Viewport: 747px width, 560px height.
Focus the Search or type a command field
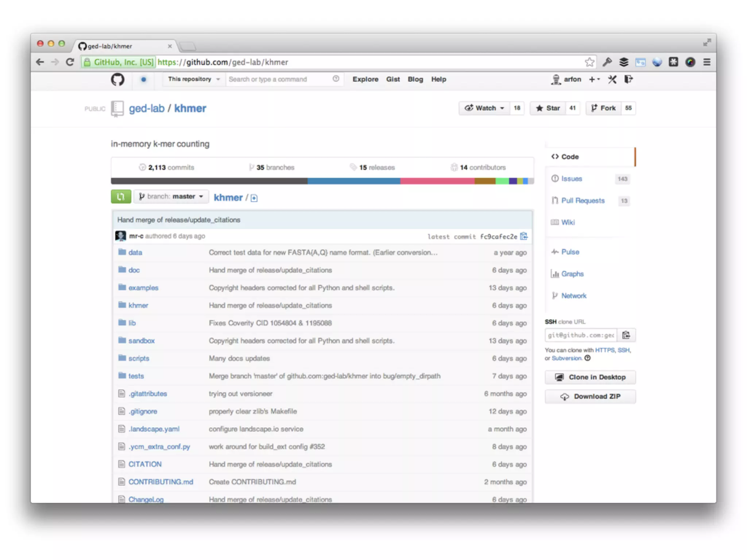click(x=278, y=79)
